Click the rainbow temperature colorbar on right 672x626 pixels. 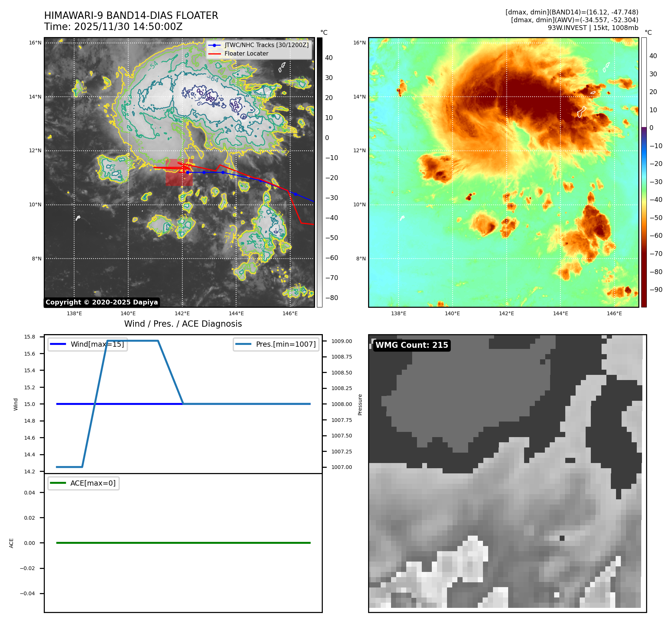(x=644, y=172)
